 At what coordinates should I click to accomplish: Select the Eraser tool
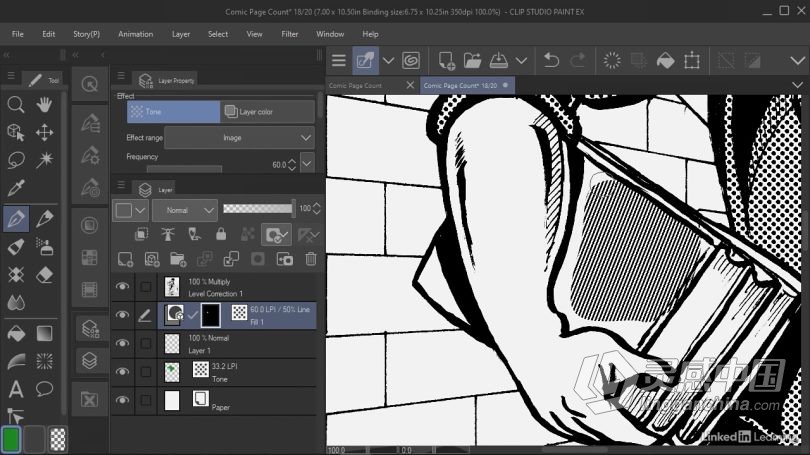click(x=44, y=275)
